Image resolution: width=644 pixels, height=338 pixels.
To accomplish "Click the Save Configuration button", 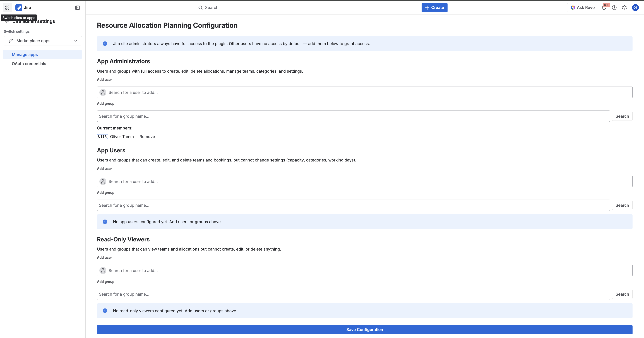I will pos(364,330).
